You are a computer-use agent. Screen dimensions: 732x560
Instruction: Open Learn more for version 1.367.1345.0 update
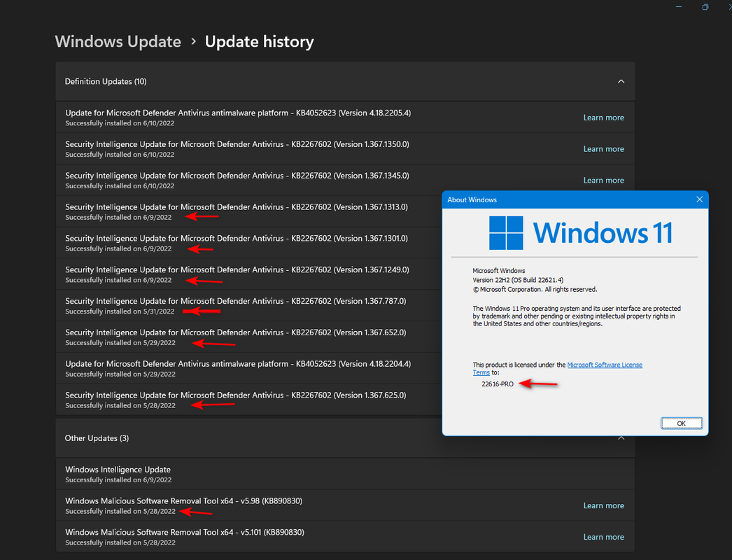coord(603,181)
